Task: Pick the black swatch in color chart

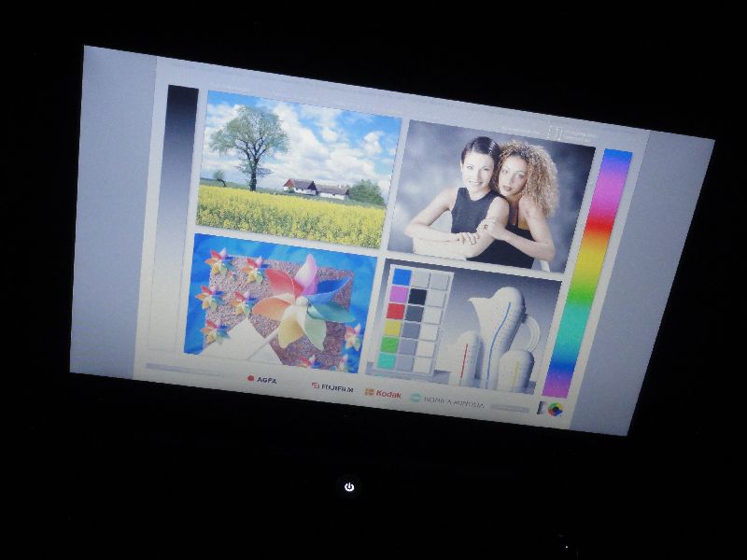Action: point(417,297)
